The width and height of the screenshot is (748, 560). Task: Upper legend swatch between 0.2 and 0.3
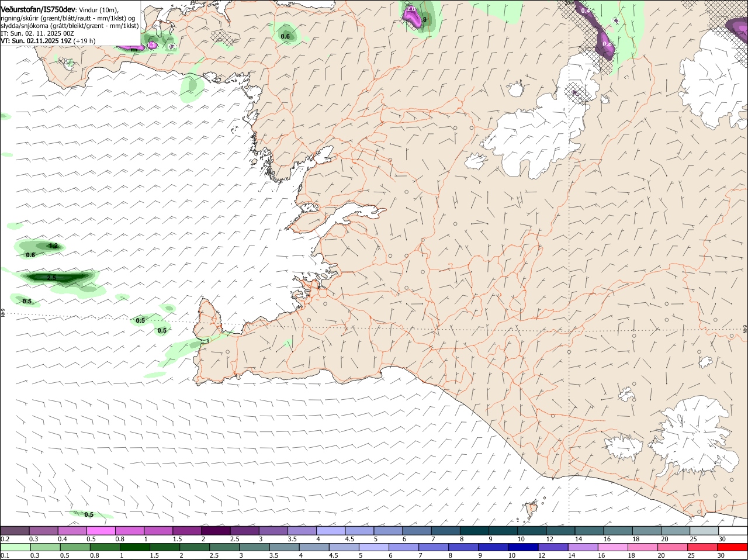coord(15,531)
